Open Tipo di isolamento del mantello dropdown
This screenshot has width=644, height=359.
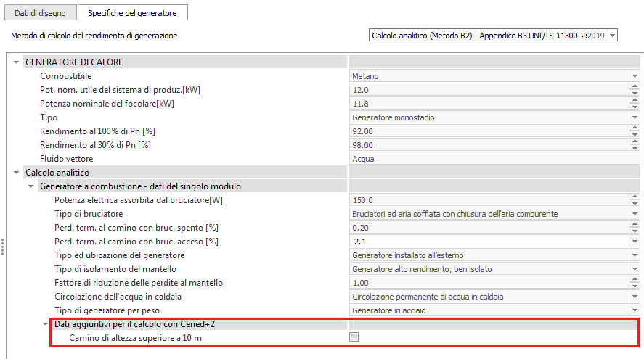pos(634,269)
